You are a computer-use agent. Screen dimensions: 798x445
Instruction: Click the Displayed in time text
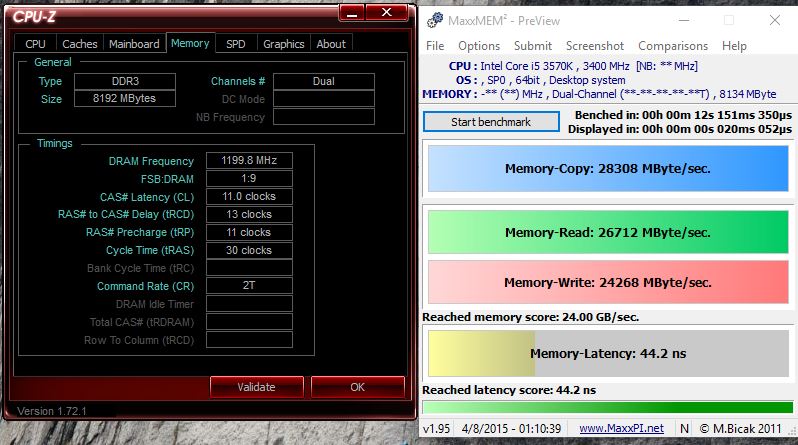(x=680, y=129)
